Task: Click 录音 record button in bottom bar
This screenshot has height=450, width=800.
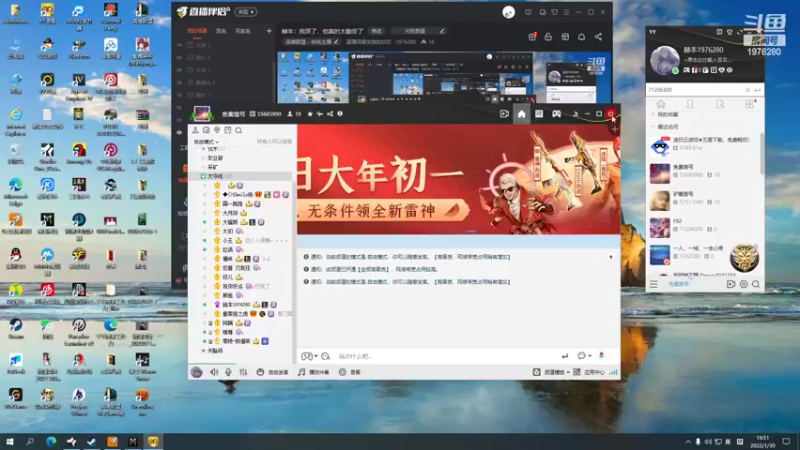Action: point(350,372)
